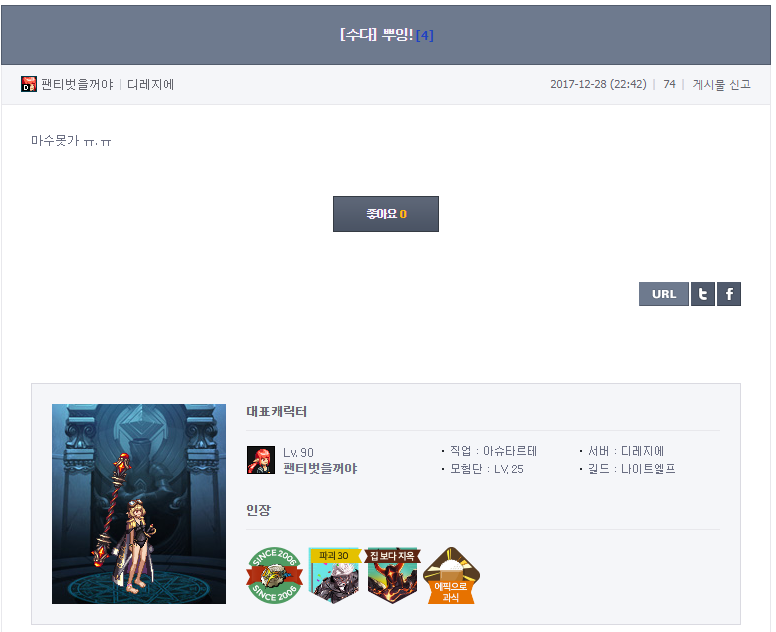Click the 집 보다 지옥 badge
Viewport: 776px width, 632px height.
coord(392,575)
